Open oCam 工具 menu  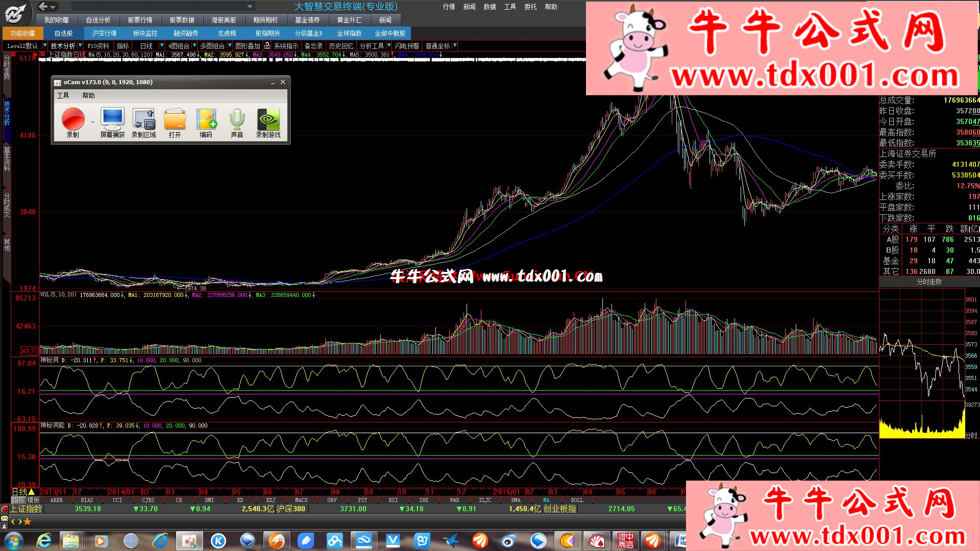pos(63,95)
